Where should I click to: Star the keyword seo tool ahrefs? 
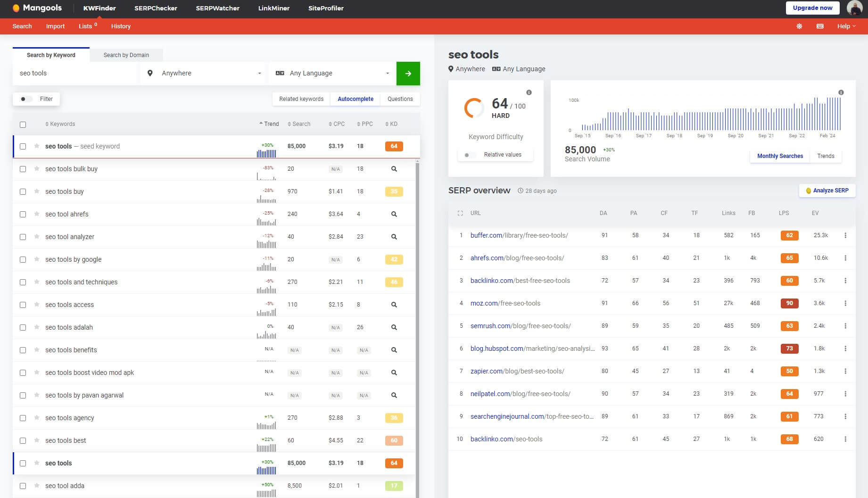click(37, 214)
